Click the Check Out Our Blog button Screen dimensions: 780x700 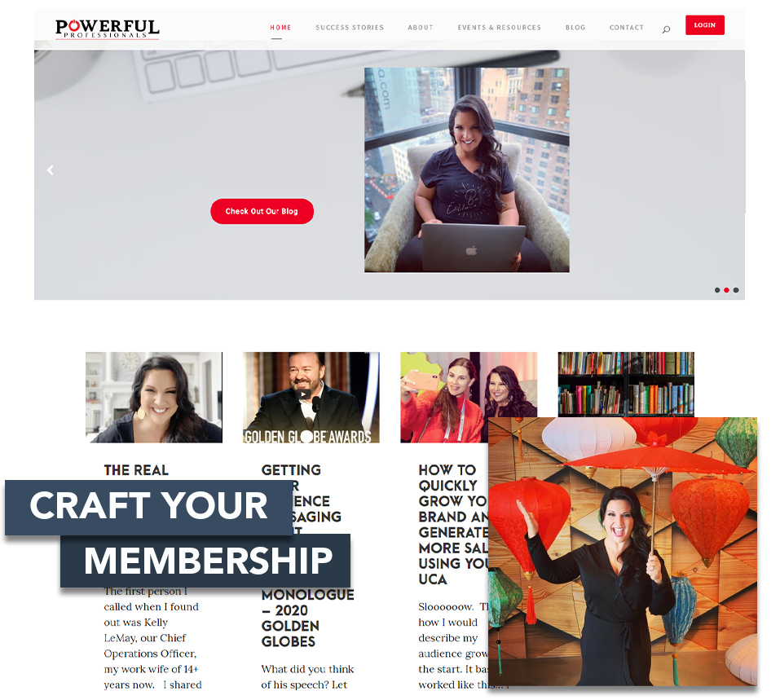click(262, 211)
